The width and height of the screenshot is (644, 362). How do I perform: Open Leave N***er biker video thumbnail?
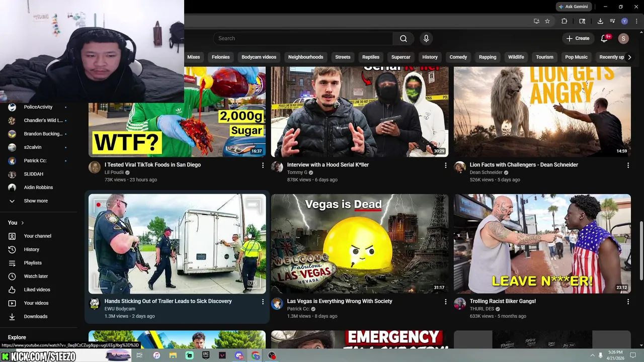point(542,244)
